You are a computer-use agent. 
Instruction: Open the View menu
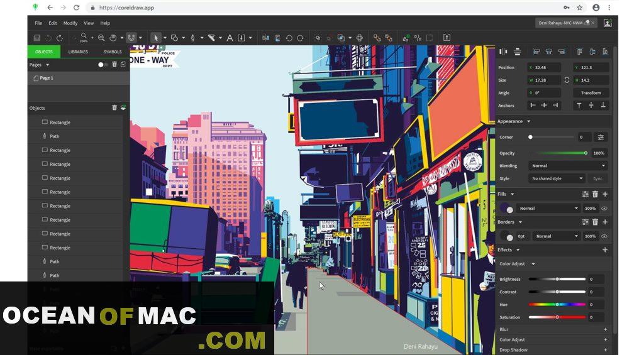(x=89, y=23)
